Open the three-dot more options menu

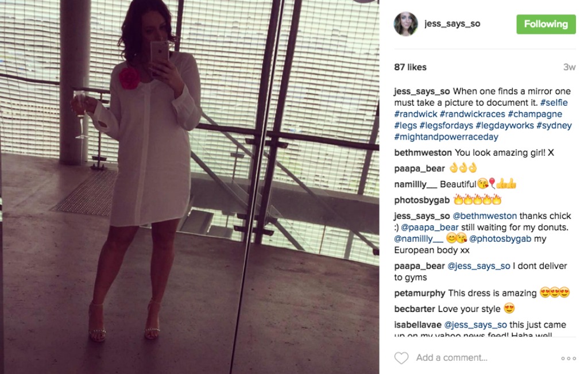pos(568,358)
